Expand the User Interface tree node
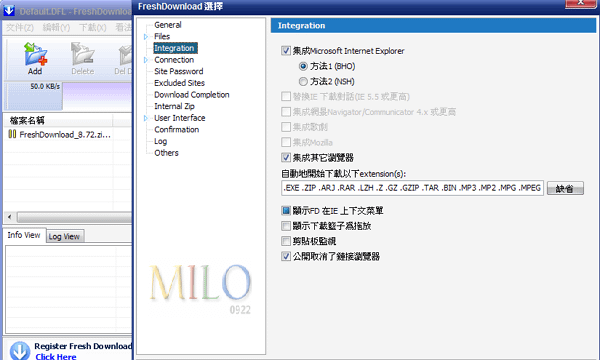600x360 pixels. 146,118
